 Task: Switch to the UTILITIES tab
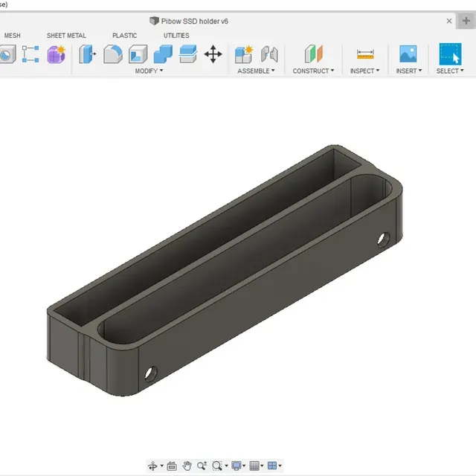coord(176,36)
